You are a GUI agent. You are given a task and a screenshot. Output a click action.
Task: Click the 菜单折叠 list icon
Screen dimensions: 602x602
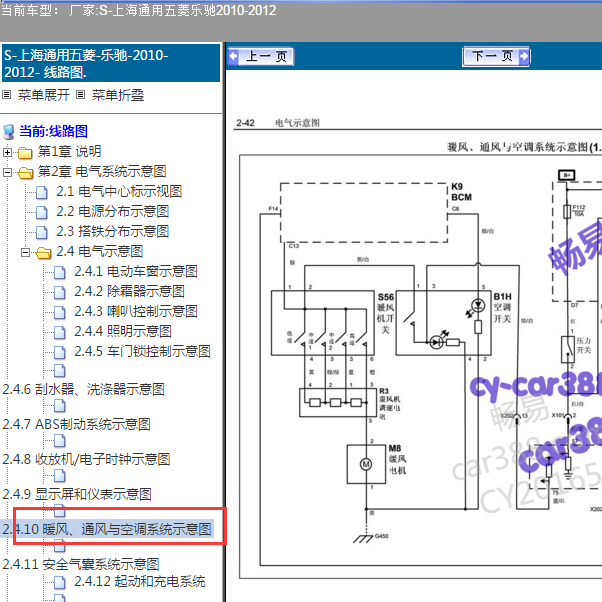click(80, 94)
